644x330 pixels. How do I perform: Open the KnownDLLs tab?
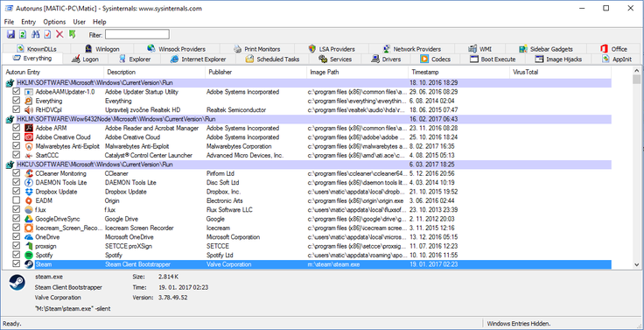click(x=36, y=49)
